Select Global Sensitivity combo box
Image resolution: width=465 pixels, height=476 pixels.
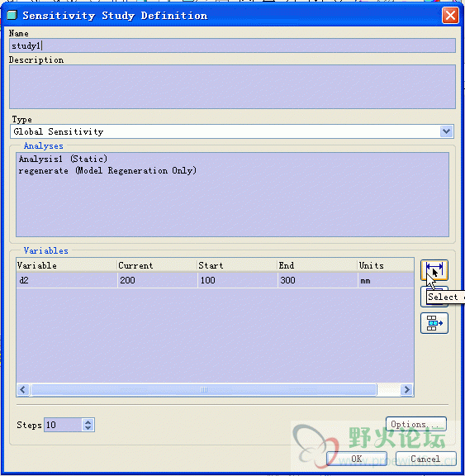232,131
